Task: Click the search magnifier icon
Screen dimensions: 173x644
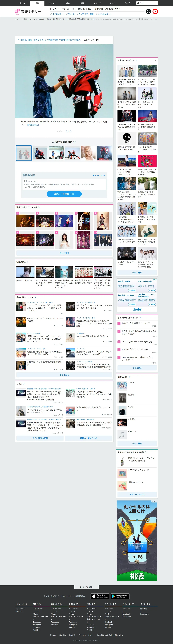Action: (138, 3)
